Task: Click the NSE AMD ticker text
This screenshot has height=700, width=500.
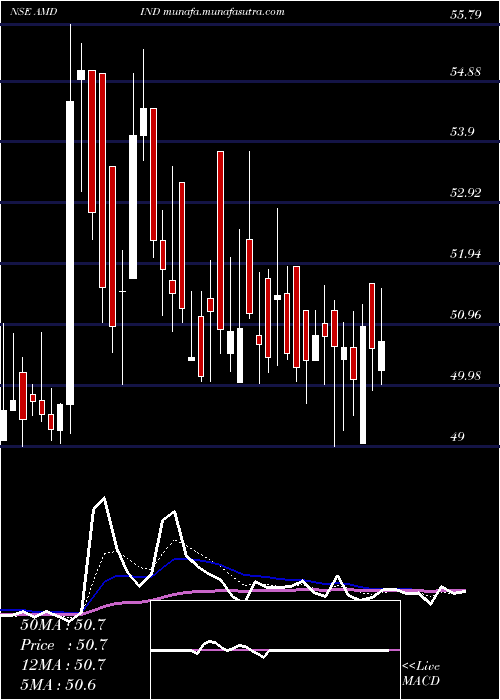Action: 33,12
